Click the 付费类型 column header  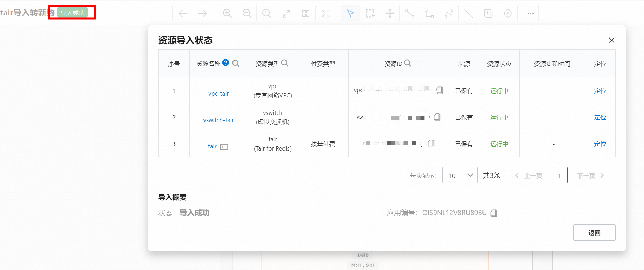pyautogui.click(x=323, y=64)
